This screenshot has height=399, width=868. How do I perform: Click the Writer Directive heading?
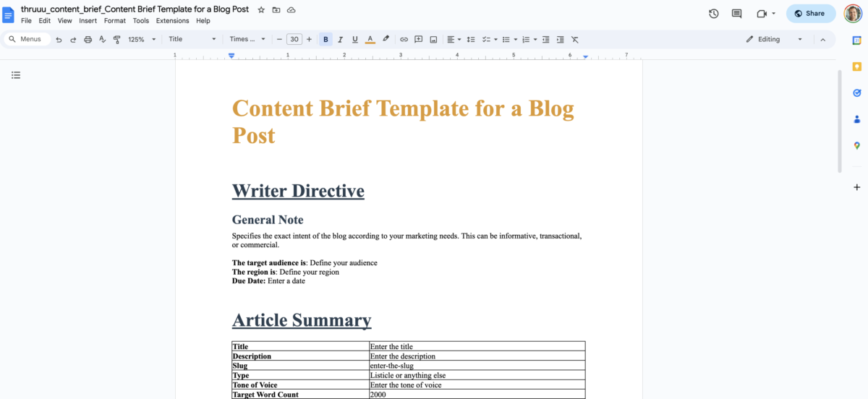pos(298,191)
